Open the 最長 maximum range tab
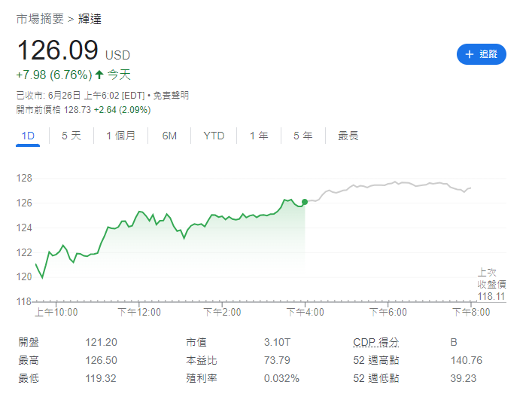This screenshot has width=532, height=397. tap(348, 136)
